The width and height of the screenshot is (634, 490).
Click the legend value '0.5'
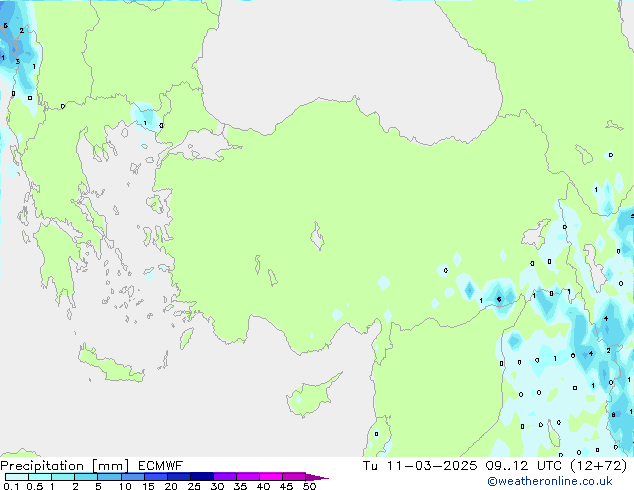35,486
